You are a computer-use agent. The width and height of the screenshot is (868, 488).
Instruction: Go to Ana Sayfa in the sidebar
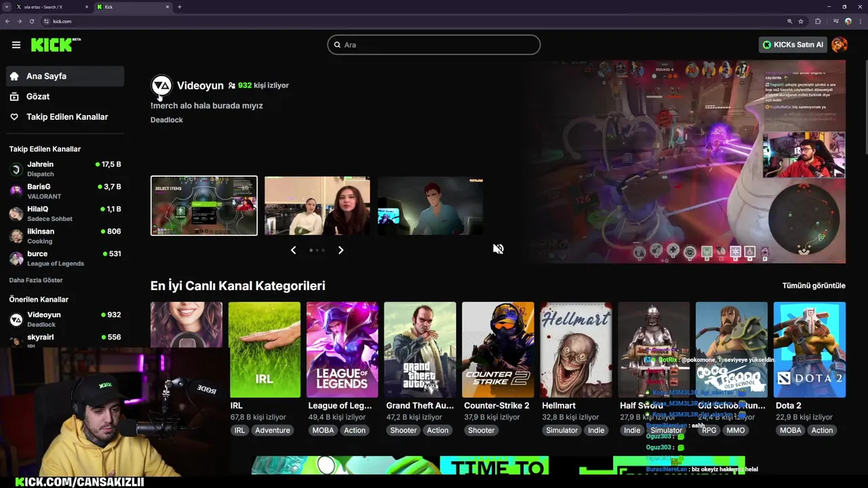coord(65,76)
